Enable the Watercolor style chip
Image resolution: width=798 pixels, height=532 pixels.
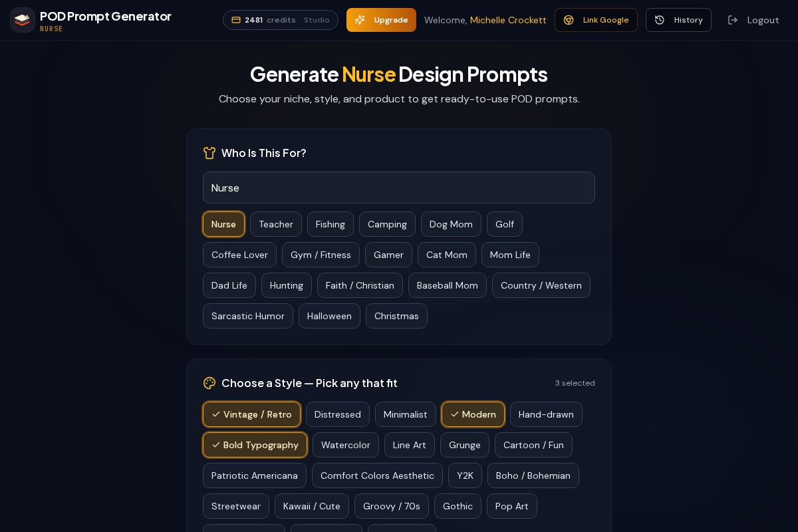(x=346, y=445)
